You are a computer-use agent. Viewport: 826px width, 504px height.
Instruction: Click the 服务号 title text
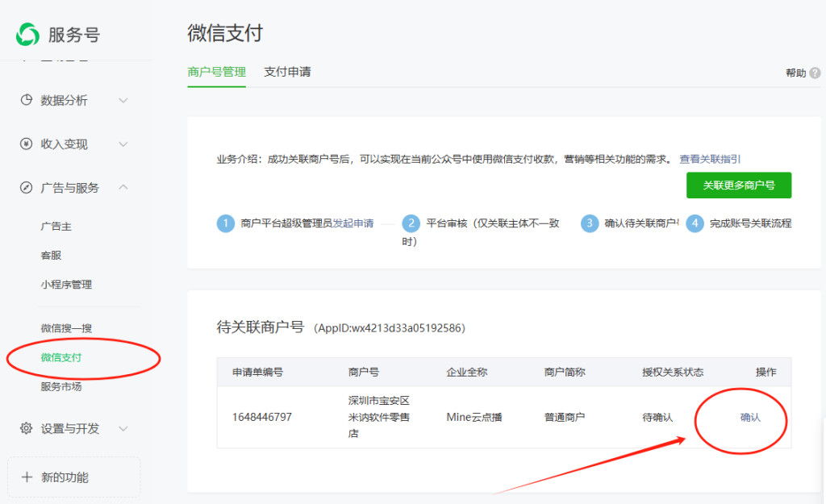click(73, 35)
